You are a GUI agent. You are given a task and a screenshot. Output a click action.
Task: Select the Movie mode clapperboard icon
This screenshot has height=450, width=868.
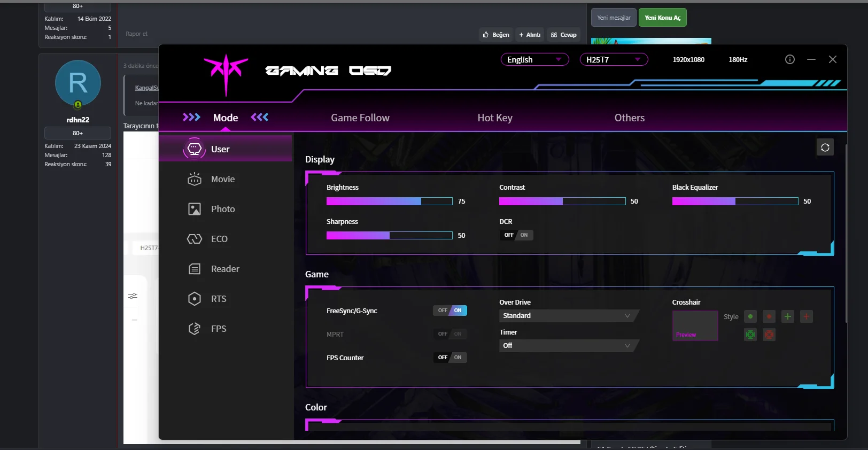[195, 179]
